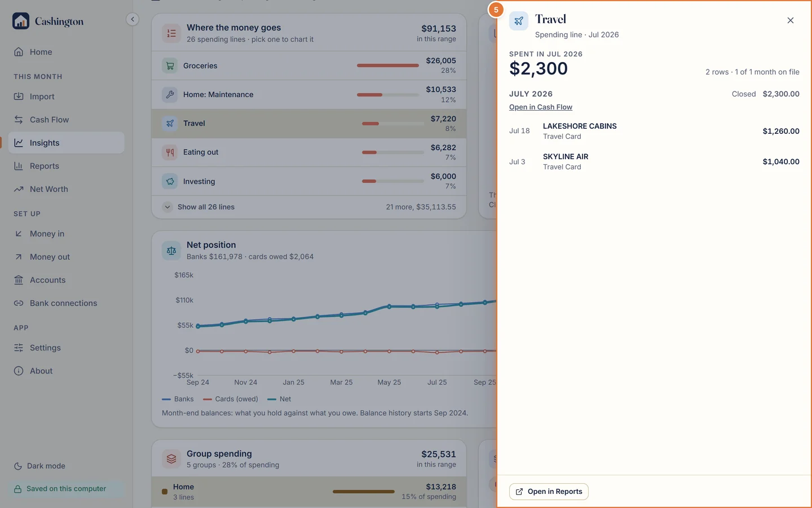
Task: Click the Reports chart icon in the sidebar
Action: pos(19,166)
